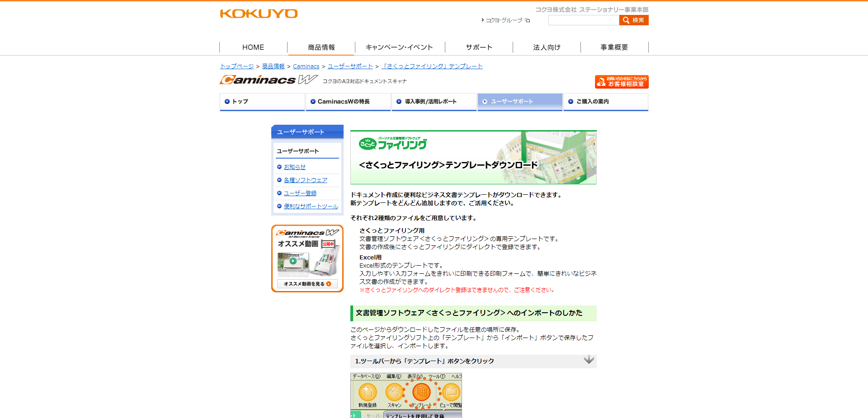
Task: Click the Caminacs breadcrumb link
Action: 306,66
